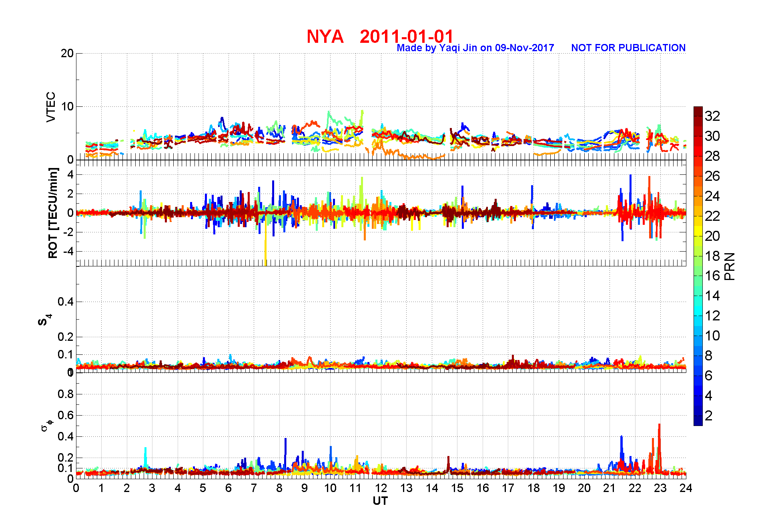Click the plot title "NYA 2011-01-01"
This screenshot has height=532, width=762.
tap(380, 36)
